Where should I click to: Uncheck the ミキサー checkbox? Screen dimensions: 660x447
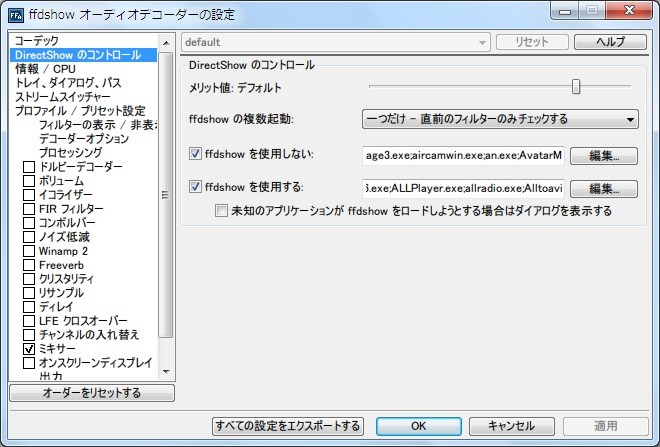click(29, 349)
